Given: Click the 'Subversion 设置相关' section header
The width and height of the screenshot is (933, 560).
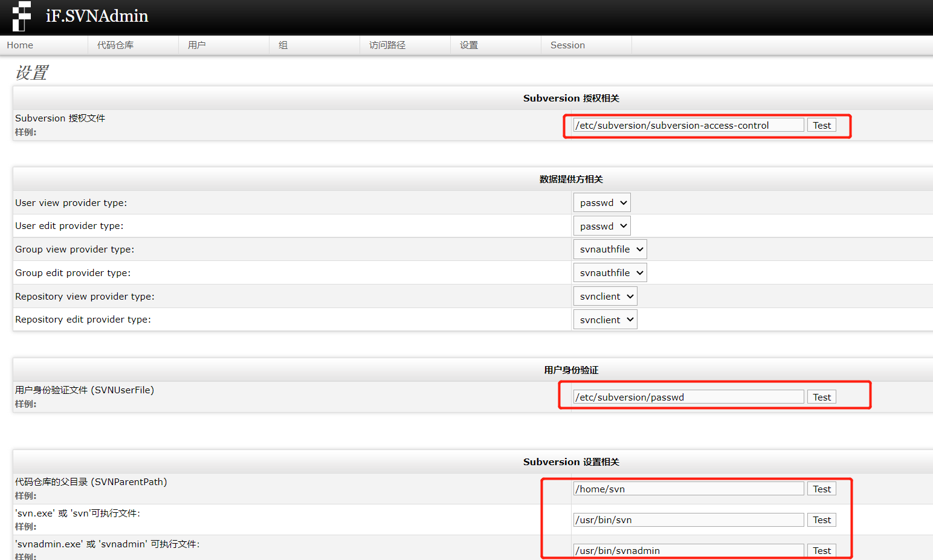Looking at the screenshot, I should 571,462.
